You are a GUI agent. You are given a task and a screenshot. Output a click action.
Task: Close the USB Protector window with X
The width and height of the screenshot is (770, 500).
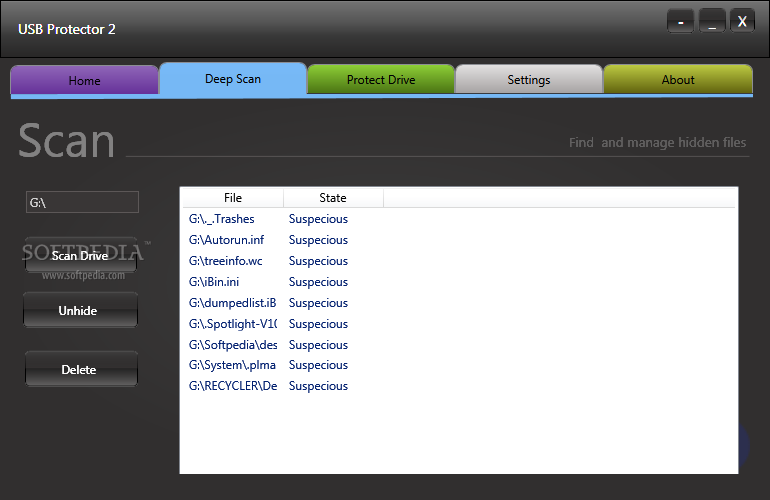tap(742, 21)
